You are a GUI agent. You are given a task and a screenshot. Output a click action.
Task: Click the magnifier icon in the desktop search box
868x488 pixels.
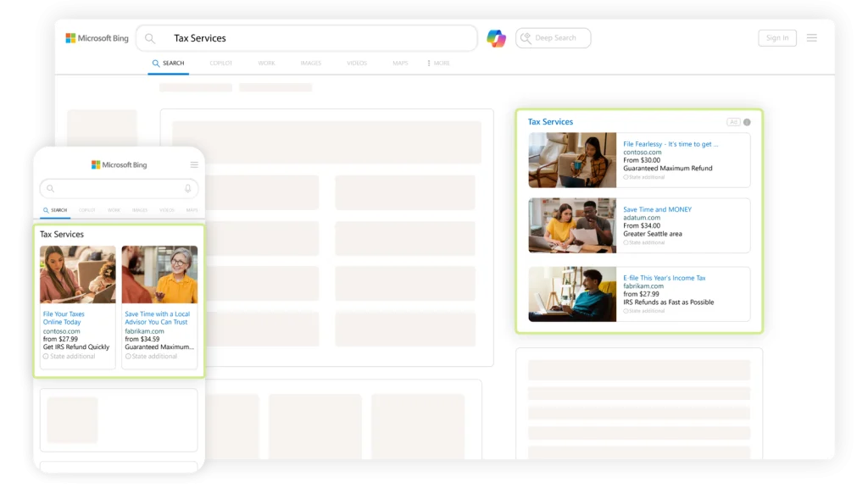point(150,38)
